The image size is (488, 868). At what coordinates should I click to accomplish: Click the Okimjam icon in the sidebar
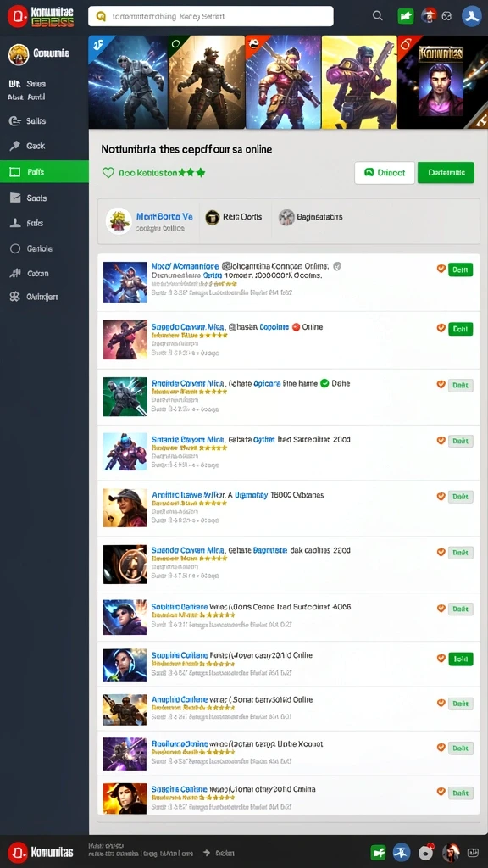[15, 297]
